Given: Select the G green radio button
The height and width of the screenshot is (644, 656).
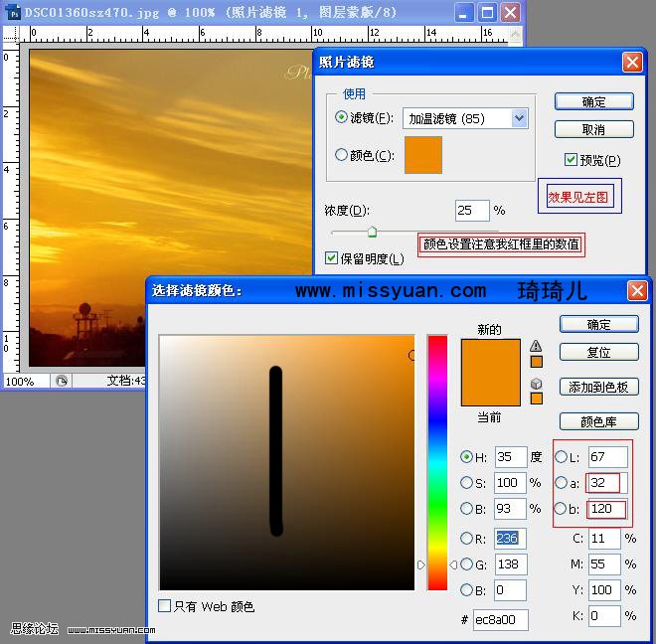Looking at the screenshot, I should click(466, 564).
